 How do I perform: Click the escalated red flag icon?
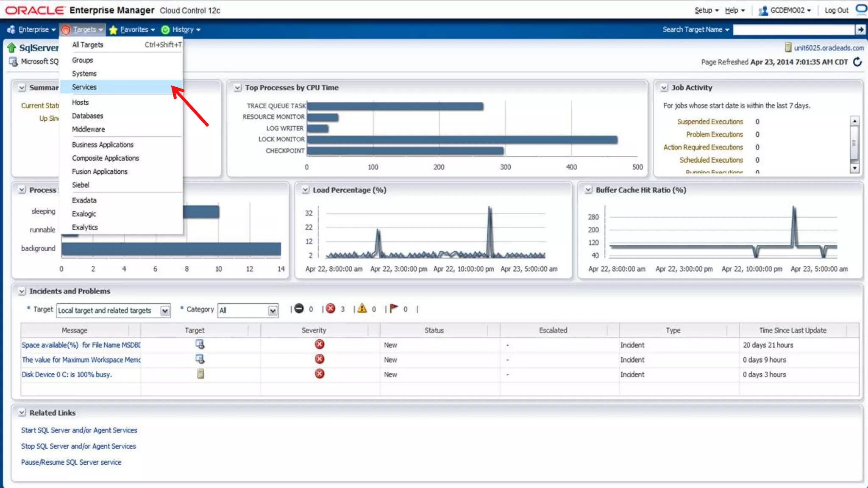(x=394, y=309)
